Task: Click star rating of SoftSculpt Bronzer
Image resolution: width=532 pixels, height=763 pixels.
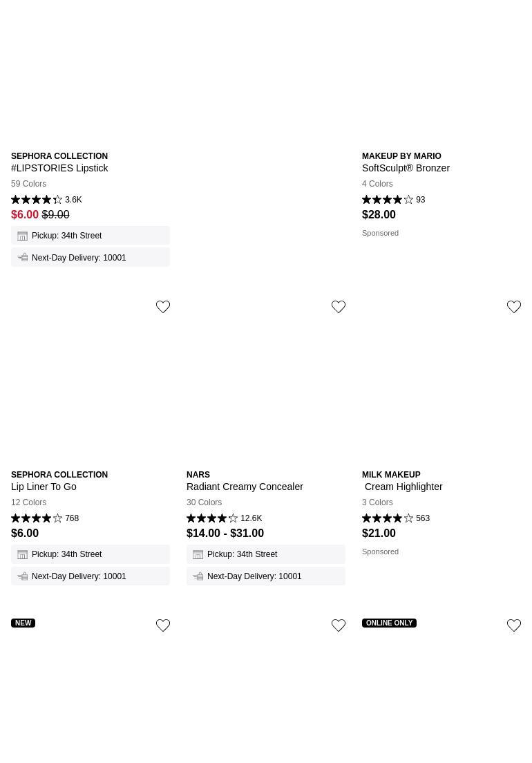Action: pos(388,200)
